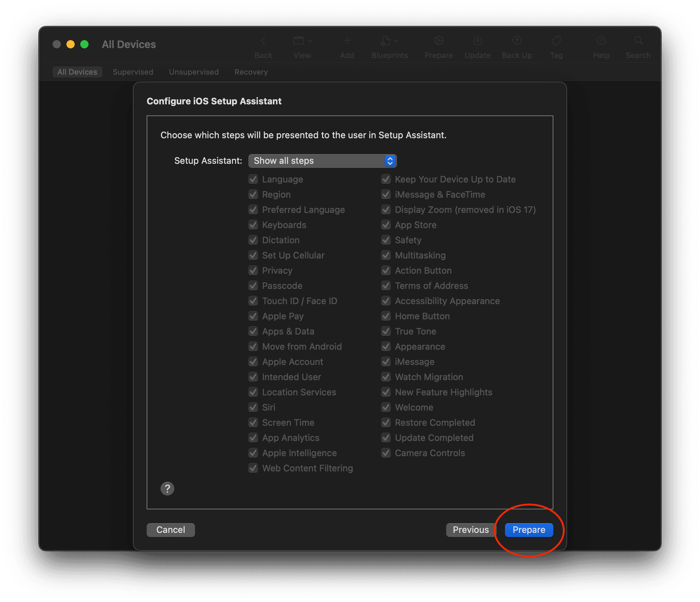
Task: Toggle the Web Content Filtering checkbox
Action: click(x=253, y=468)
